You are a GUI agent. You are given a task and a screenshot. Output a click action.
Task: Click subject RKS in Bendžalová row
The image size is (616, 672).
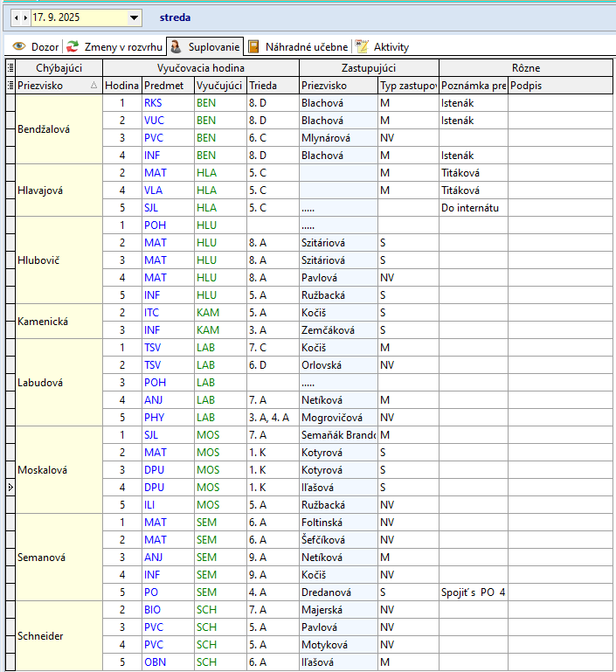point(168,103)
